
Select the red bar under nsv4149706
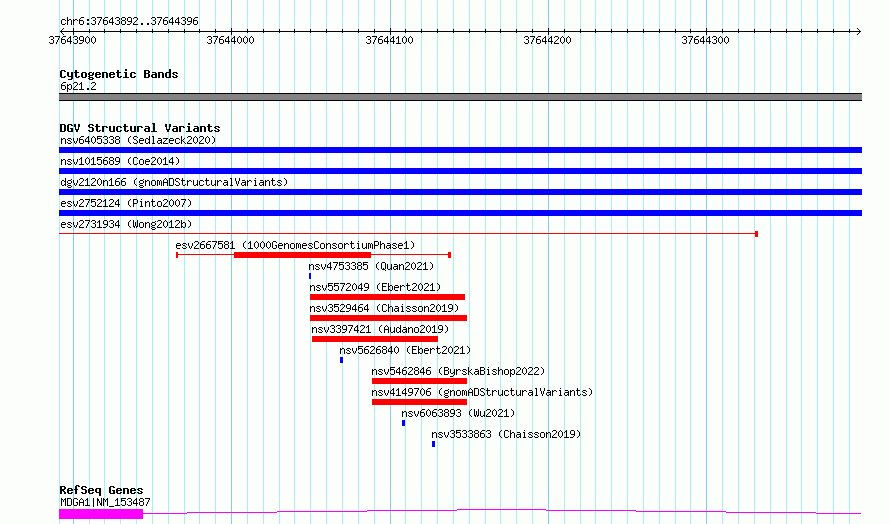[419, 402]
